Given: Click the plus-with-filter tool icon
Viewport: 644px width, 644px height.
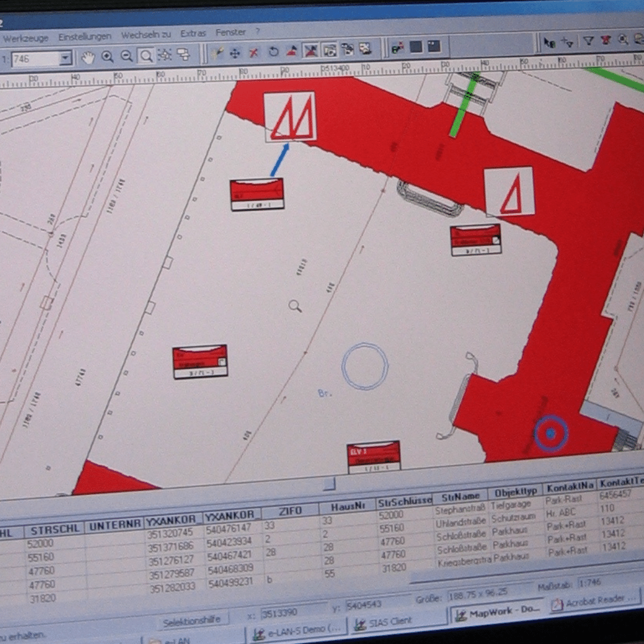Looking at the screenshot, I should 568,42.
